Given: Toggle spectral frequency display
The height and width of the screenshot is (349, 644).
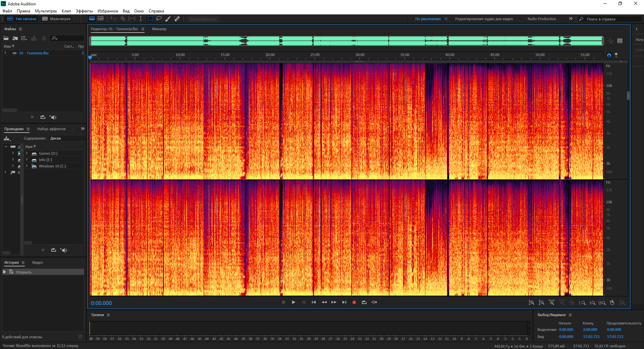Looking at the screenshot, I should [92, 19].
